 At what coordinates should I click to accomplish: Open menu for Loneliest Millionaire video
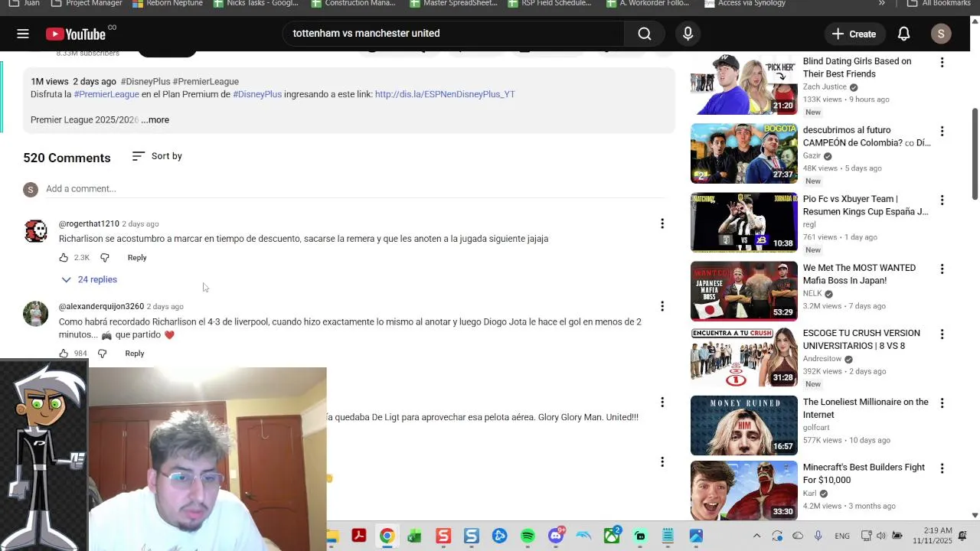(942, 403)
